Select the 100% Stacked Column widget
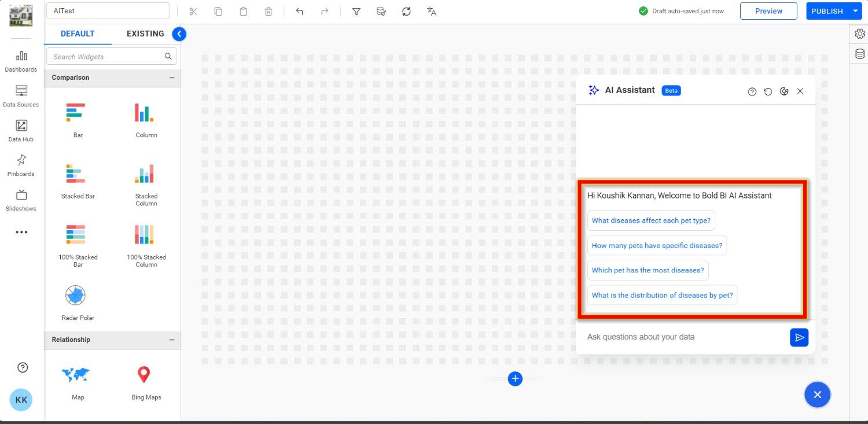The width and height of the screenshot is (868, 424). click(x=146, y=245)
